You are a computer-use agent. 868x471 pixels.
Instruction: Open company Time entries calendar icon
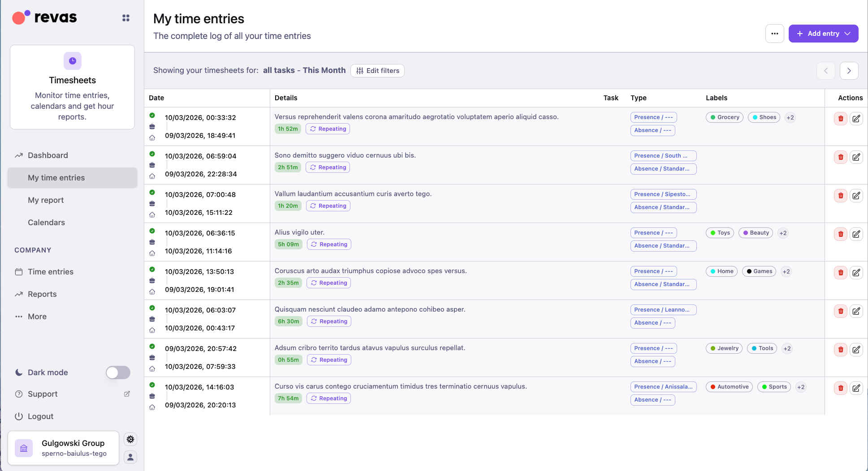click(18, 272)
